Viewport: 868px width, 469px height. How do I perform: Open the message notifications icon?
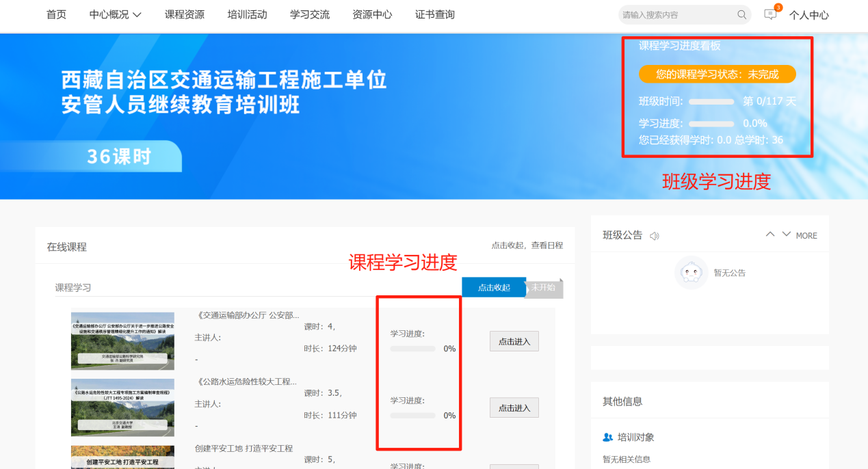(771, 14)
